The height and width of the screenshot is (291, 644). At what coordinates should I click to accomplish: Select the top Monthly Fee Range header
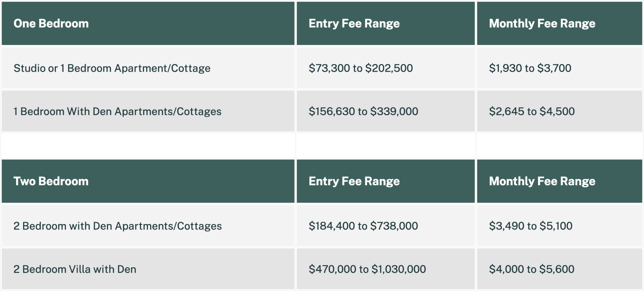(x=560, y=23)
